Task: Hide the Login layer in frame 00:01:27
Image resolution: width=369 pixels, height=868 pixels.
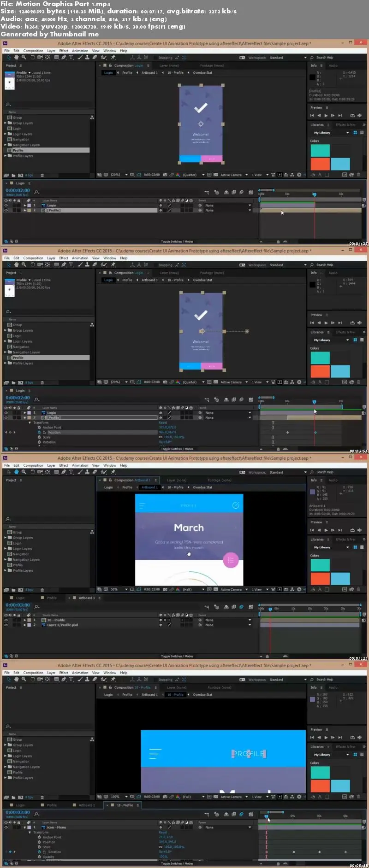Action: tap(6, 205)
